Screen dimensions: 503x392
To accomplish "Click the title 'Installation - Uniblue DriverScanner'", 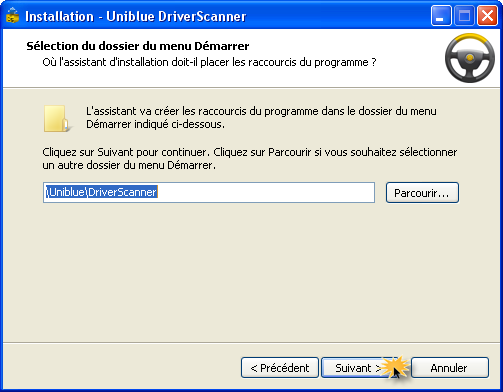I will [136, 16].
